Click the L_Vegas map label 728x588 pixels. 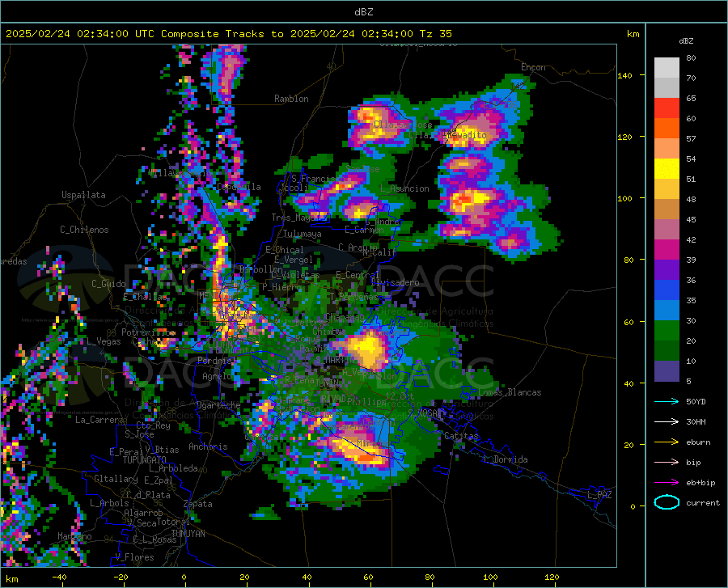pyautogui.click(x=104, y=341)
